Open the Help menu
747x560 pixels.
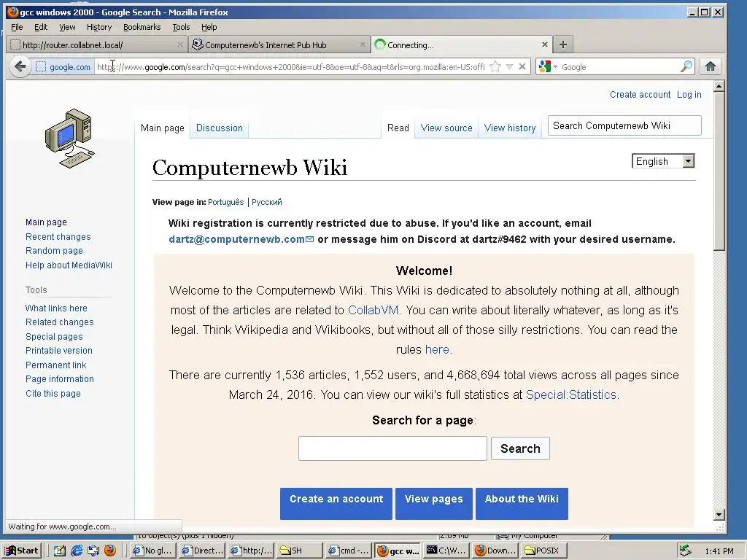[x=209, y=27]
